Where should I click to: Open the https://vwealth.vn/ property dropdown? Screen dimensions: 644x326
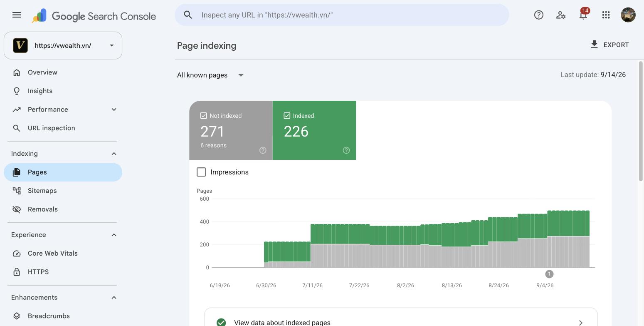pyautogui.click(x=63, y=45)
